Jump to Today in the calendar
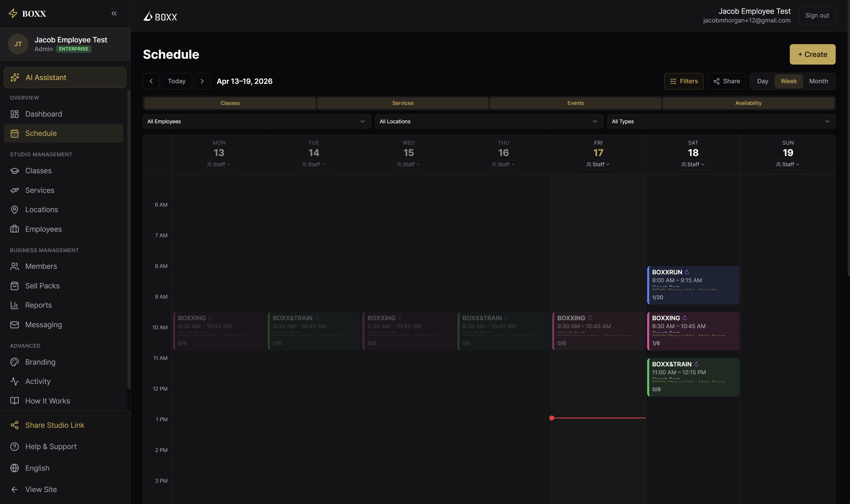850x504 pixels. 176,81
